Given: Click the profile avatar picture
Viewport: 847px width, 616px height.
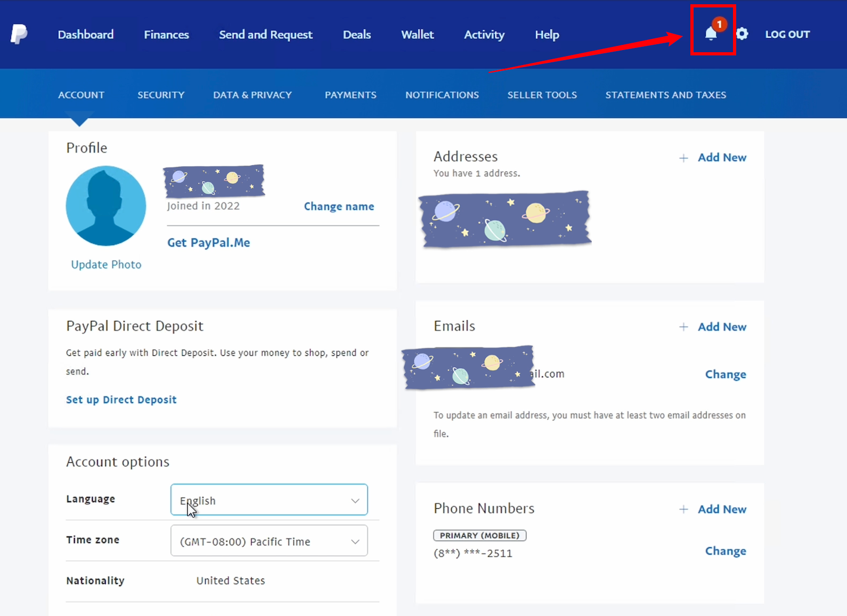Looking at the screenshot, I should (106, 206).
